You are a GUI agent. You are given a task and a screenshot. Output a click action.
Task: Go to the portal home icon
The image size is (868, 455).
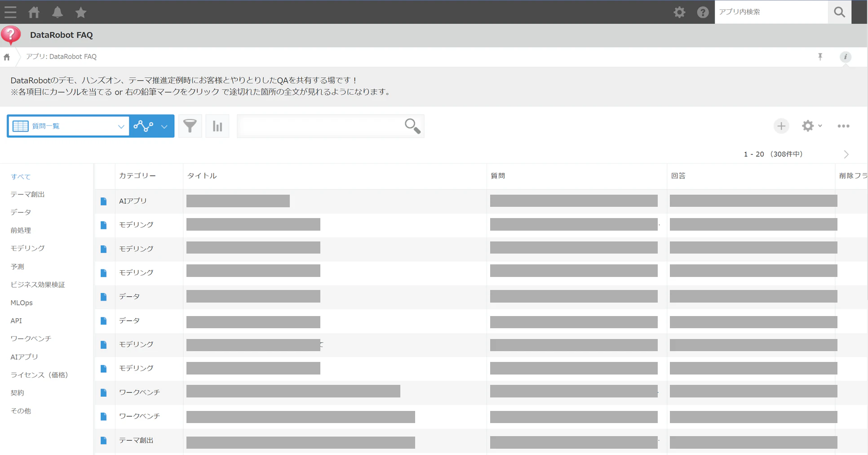point(34,12)
